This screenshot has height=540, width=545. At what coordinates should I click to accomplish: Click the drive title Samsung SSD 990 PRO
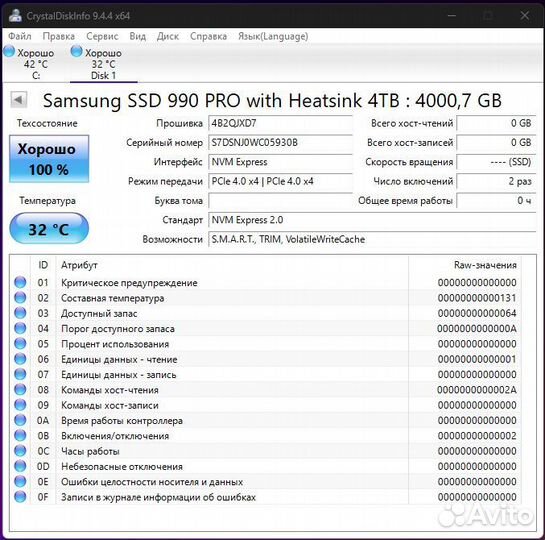272,100
